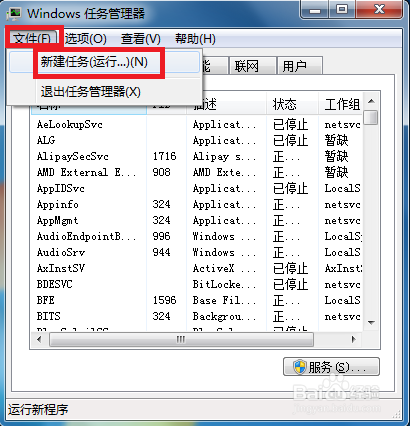
Task: Click the horizontal scrollbar right arrow
Action: point(354,340)
